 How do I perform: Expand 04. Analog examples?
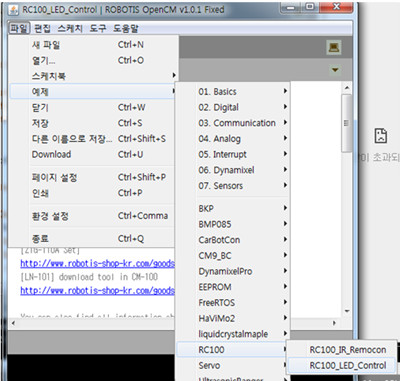(233, 138)
